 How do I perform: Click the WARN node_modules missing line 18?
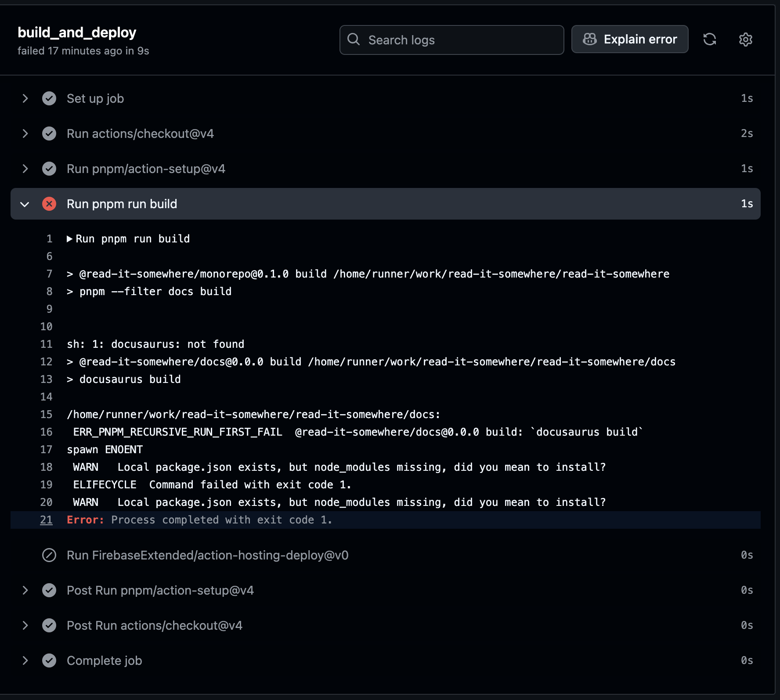339,467
